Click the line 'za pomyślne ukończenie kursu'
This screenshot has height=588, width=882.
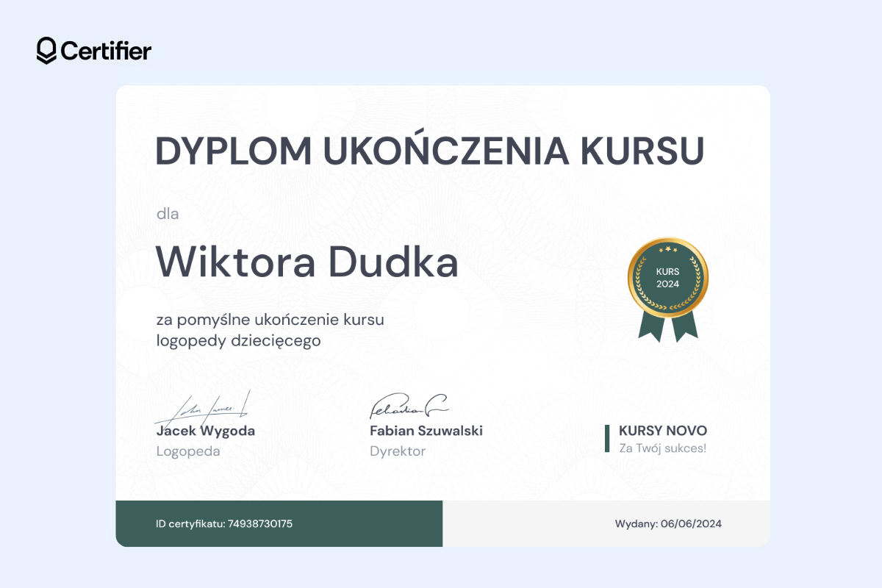(270, 320)
